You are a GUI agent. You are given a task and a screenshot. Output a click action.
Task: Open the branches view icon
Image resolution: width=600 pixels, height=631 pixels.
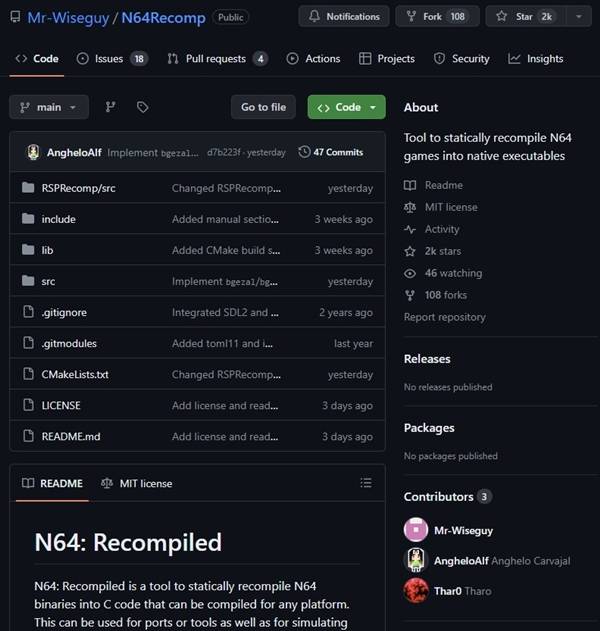pos(111,107)
